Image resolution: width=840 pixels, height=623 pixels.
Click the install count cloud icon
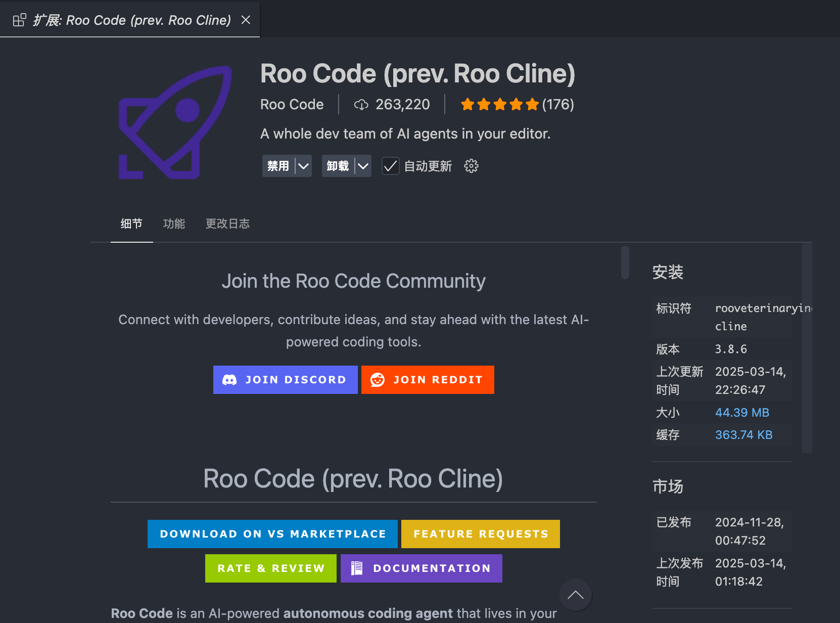pos(361,105)
